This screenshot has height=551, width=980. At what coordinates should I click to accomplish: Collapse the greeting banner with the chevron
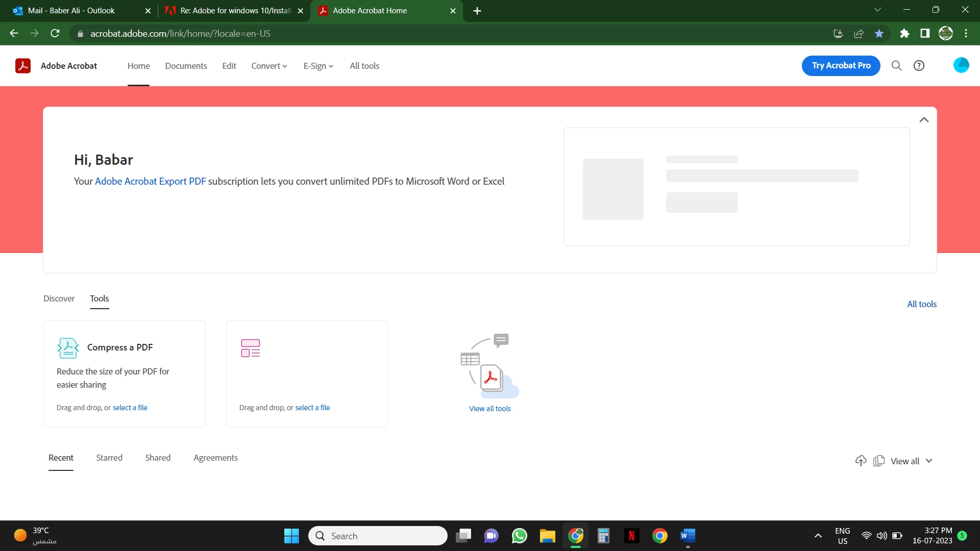[x=924, y=120]
